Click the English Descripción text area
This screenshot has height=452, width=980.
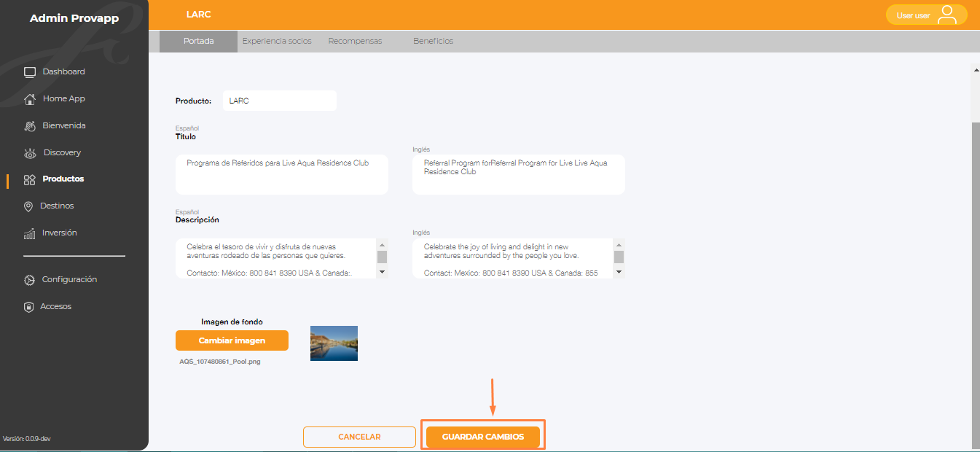click(x=512, y=258)
